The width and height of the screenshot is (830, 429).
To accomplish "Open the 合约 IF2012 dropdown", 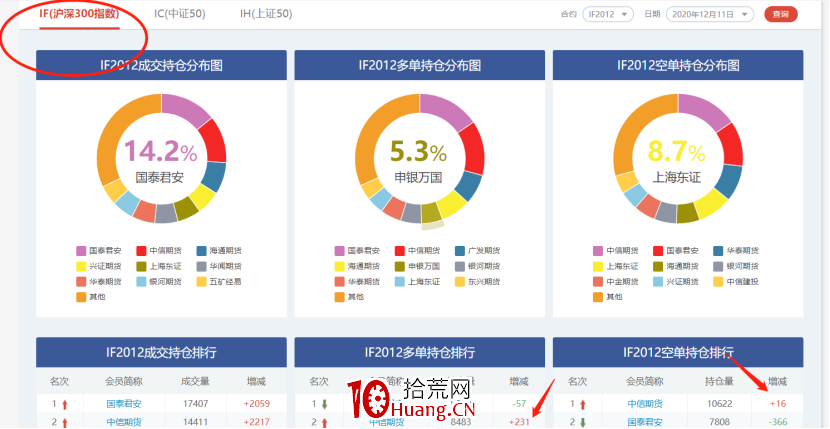I will point(608,14).
